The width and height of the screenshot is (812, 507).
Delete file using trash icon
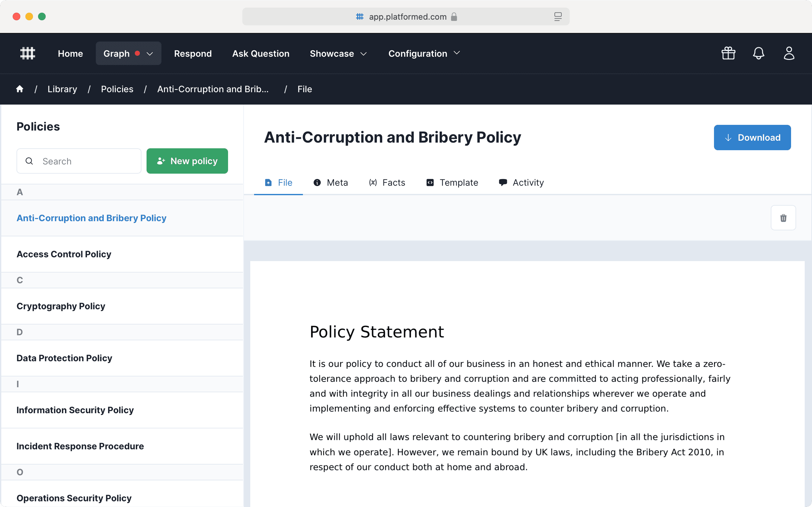pyautogui.click(x=783, y=218)
